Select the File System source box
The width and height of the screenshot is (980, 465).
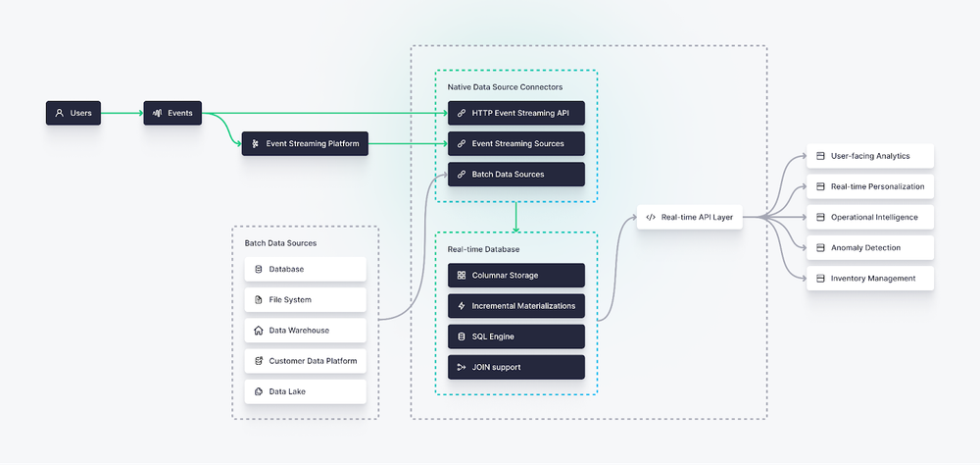click(305, 300)
